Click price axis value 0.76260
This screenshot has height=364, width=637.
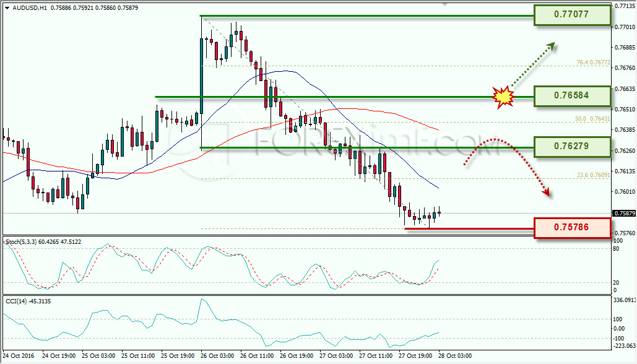pos(625,150)
